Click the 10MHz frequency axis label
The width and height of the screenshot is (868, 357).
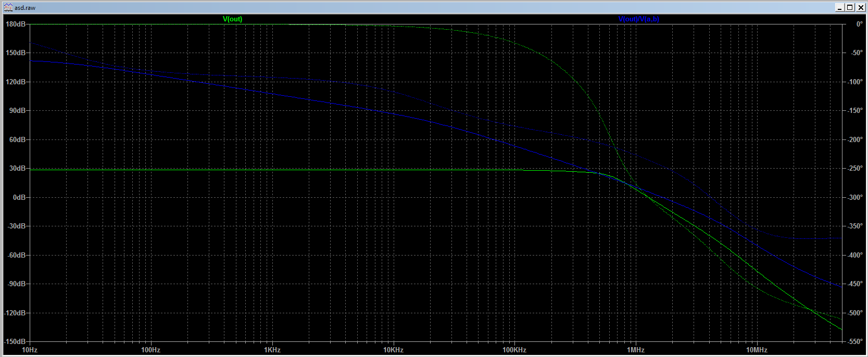click(757, 350)
